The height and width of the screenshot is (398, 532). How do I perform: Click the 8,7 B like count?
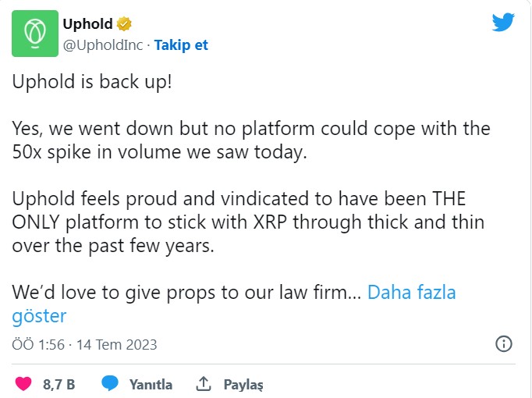(x=59, y=384)
